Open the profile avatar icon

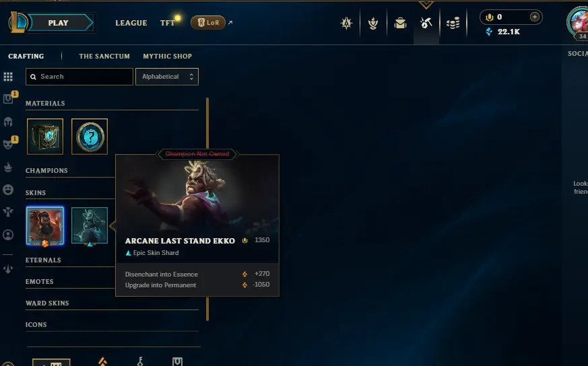coord(578,22)
